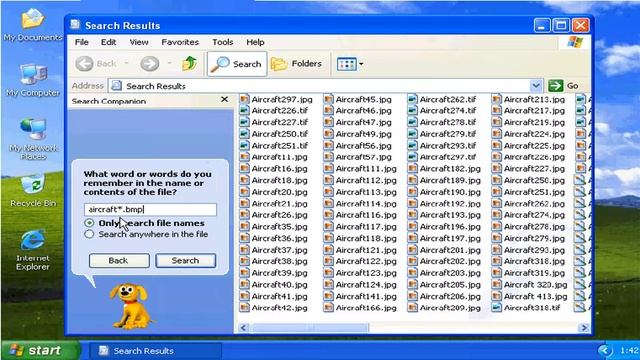Image resolution: width=640 pixels, height=360 pixels.
Task: Click the Back button in Search Companion
Action: pyautogui.click(x=119, y=260)
